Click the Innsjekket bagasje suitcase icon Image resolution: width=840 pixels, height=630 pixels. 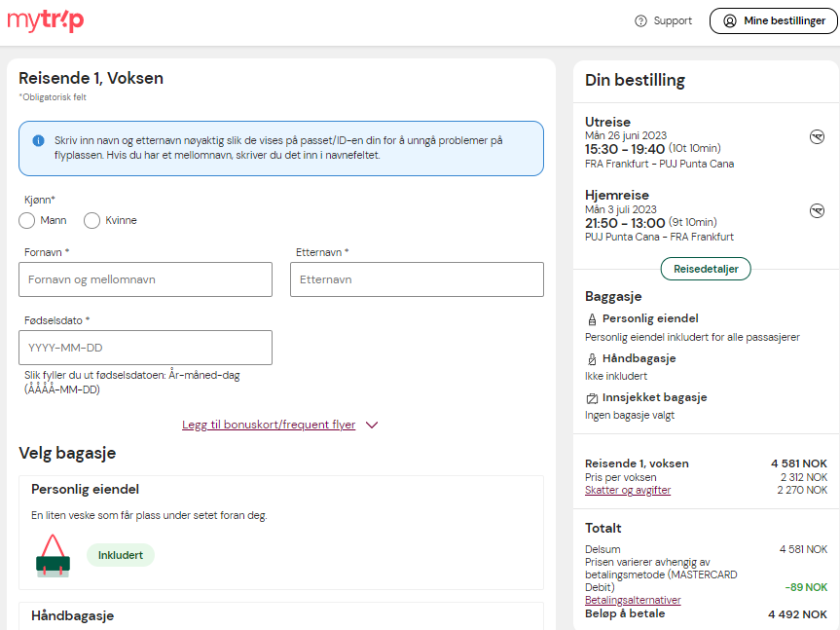pyautogui.click(x=592, y=398)
